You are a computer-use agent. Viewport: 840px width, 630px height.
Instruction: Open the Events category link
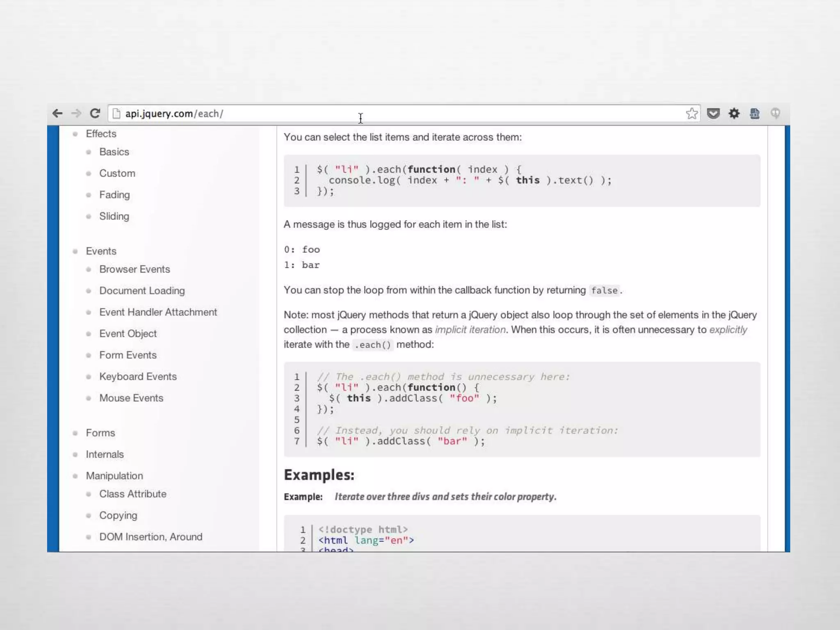(x=101, y=251)
